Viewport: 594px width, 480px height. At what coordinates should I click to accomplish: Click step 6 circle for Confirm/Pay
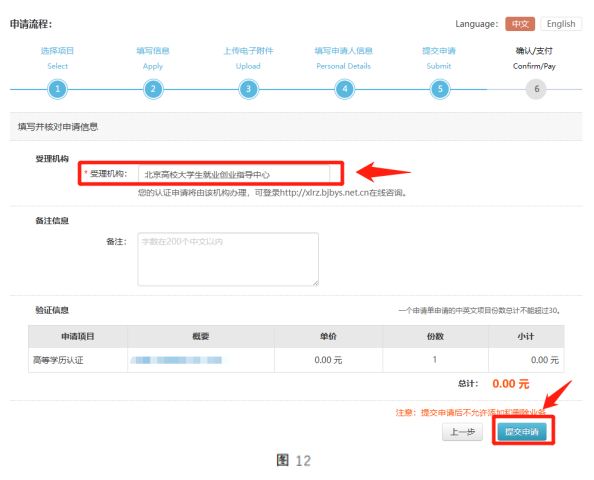click(x=536, y=89)
